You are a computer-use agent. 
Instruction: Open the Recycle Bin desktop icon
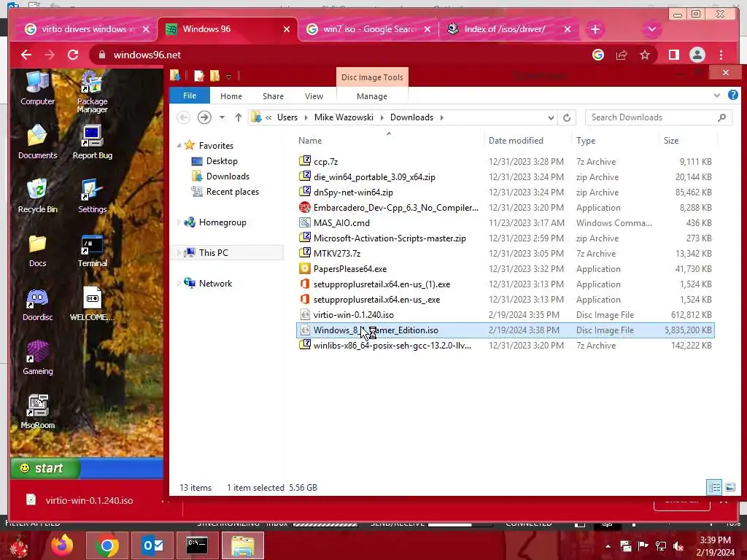point(37,195)
